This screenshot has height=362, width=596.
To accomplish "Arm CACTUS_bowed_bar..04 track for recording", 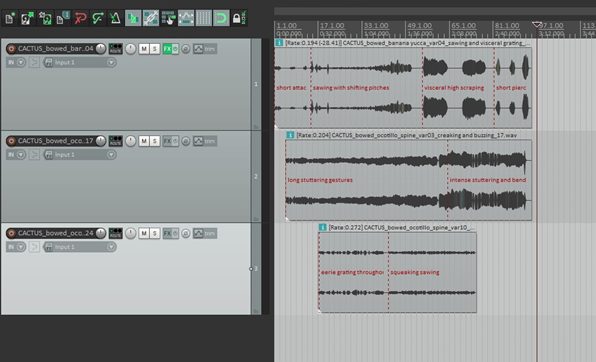I will [x=11, y=49].
